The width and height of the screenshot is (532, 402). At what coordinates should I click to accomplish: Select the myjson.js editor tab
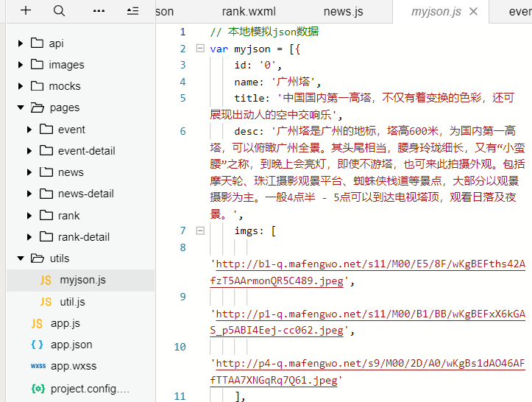coord(436,12)
